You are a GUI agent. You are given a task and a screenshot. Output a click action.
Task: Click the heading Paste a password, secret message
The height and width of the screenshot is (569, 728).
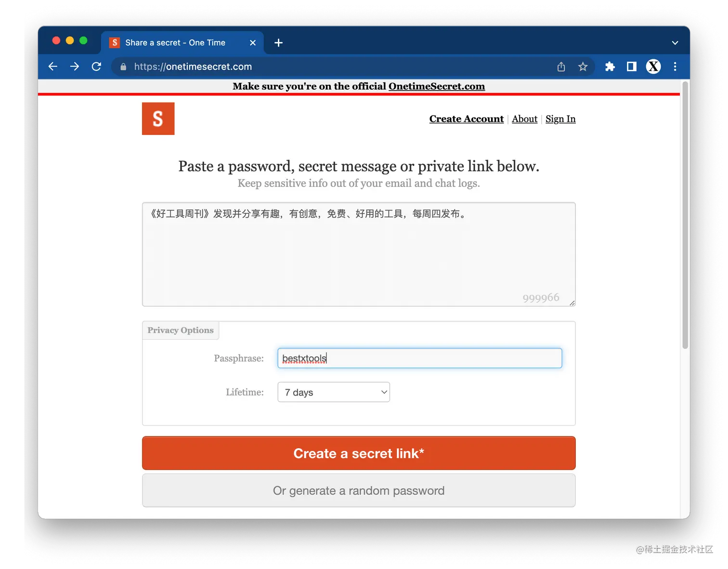pyautogui.click(x=359, y=166)
